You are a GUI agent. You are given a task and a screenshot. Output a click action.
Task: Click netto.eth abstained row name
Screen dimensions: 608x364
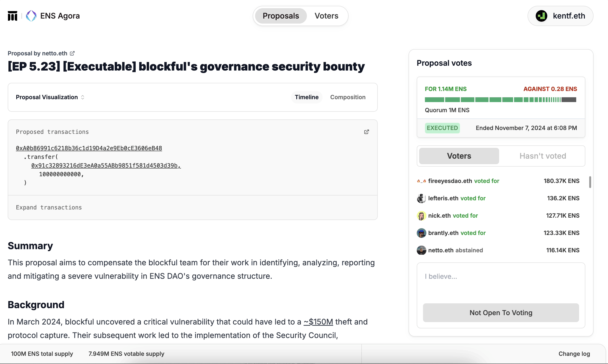(x=441, y=250)
